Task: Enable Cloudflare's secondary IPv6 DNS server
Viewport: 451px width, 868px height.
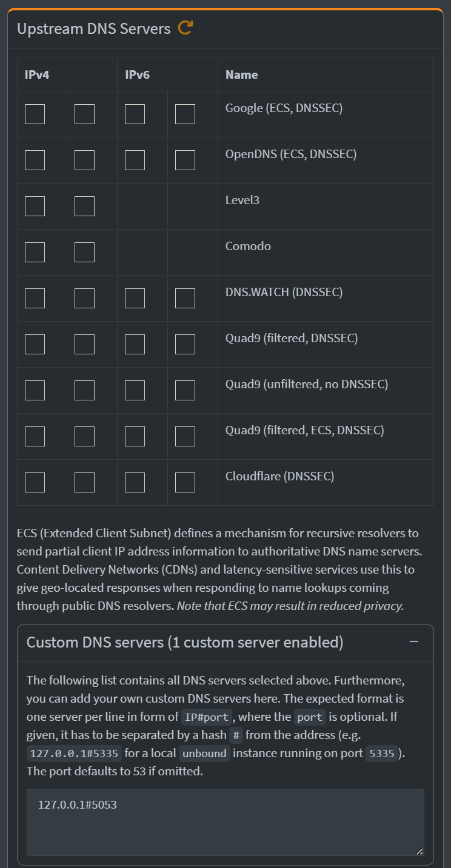Action: pos(185,482)
